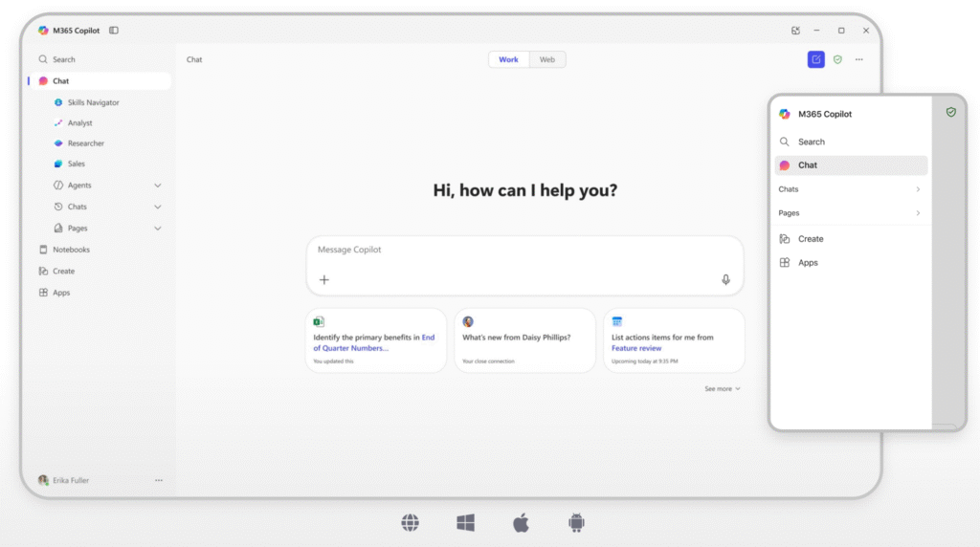Click the Apple platform icon

[521, 523]
